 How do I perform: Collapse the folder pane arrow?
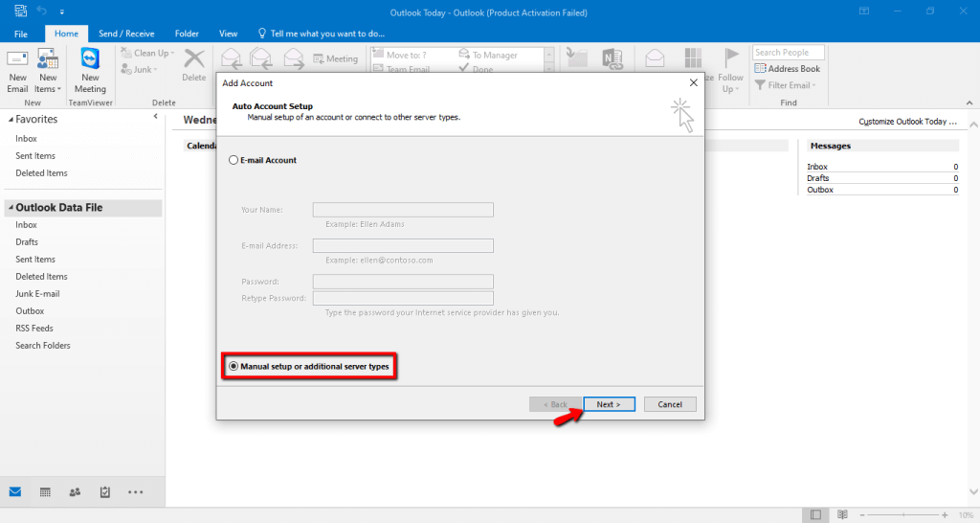point(156,117)
